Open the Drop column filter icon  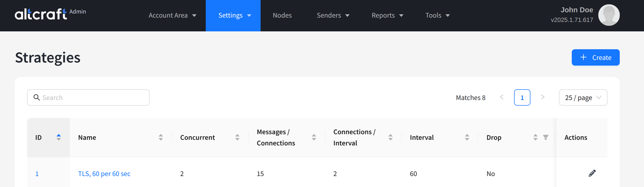(x=545, y=138)
